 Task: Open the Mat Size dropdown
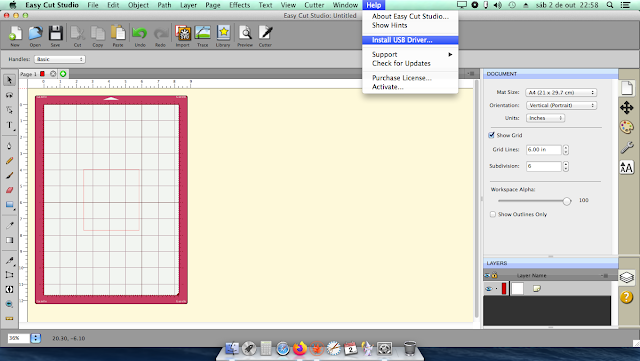[561, 93]
